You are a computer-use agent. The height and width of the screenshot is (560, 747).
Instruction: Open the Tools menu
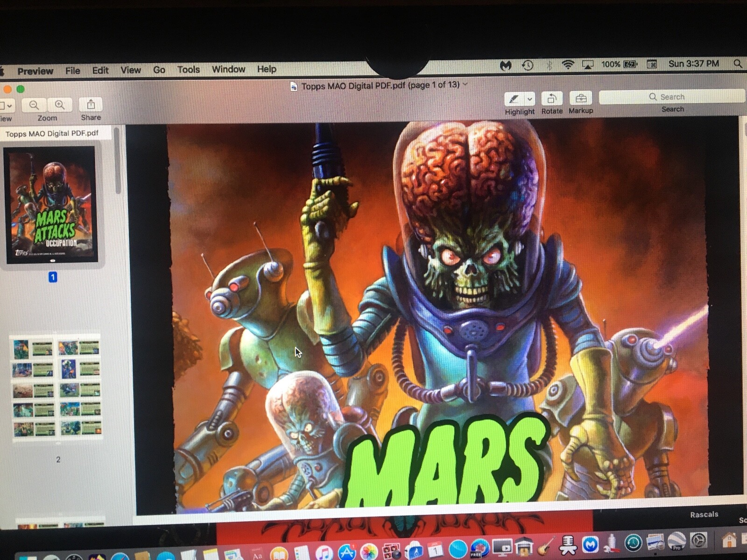tap(189, 70)
